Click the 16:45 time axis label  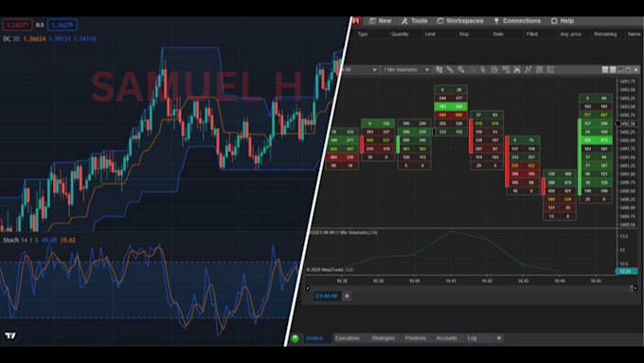pyautogui.click(x=596, y=281)
